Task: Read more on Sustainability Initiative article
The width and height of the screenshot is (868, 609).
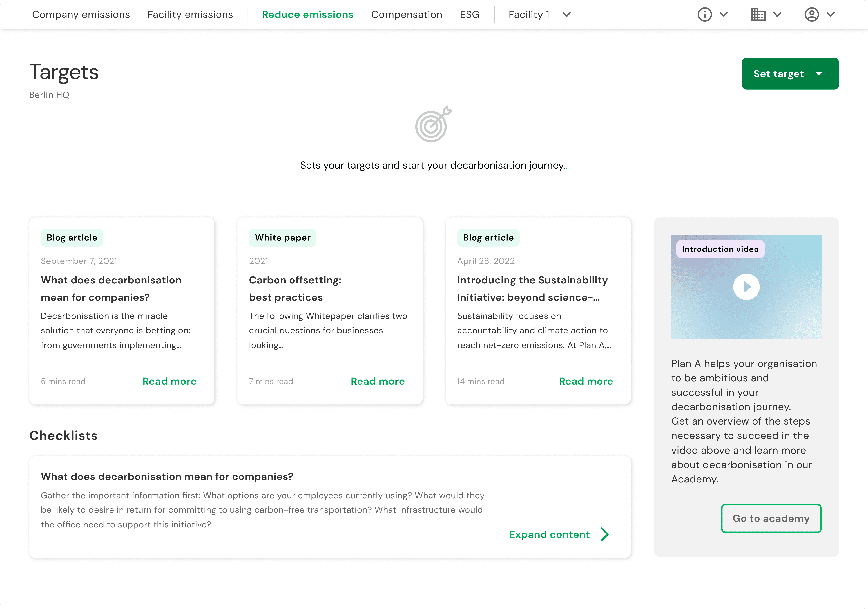Action: click(586, 381)
